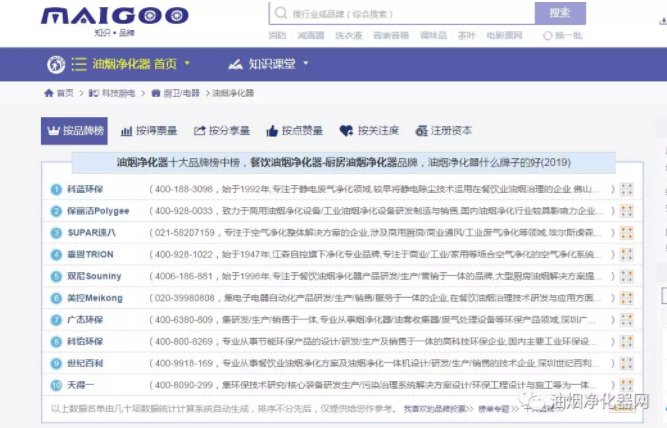This screenshot has height=428, width=667.
Task: Open brand 科怡环保
Action: pos(85,342)
